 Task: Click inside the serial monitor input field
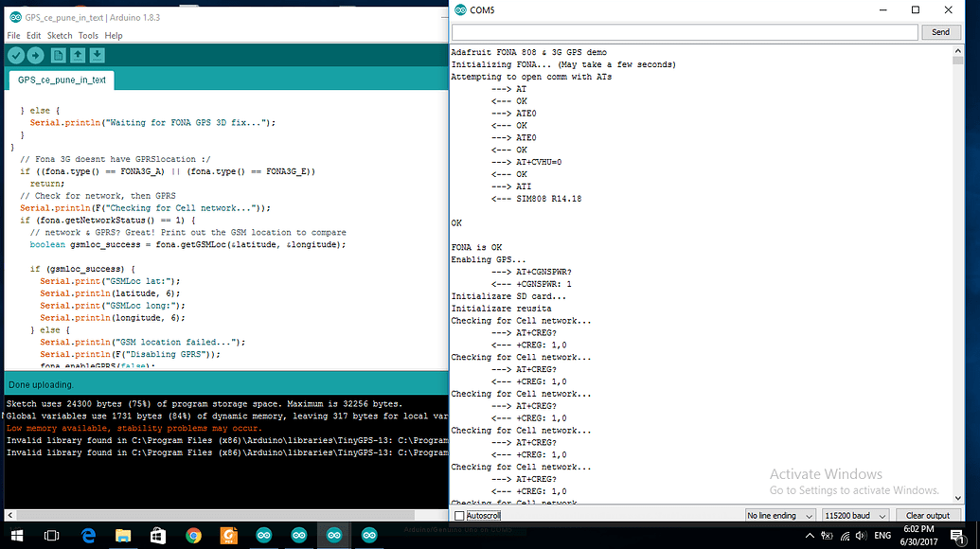pos(682,31)
